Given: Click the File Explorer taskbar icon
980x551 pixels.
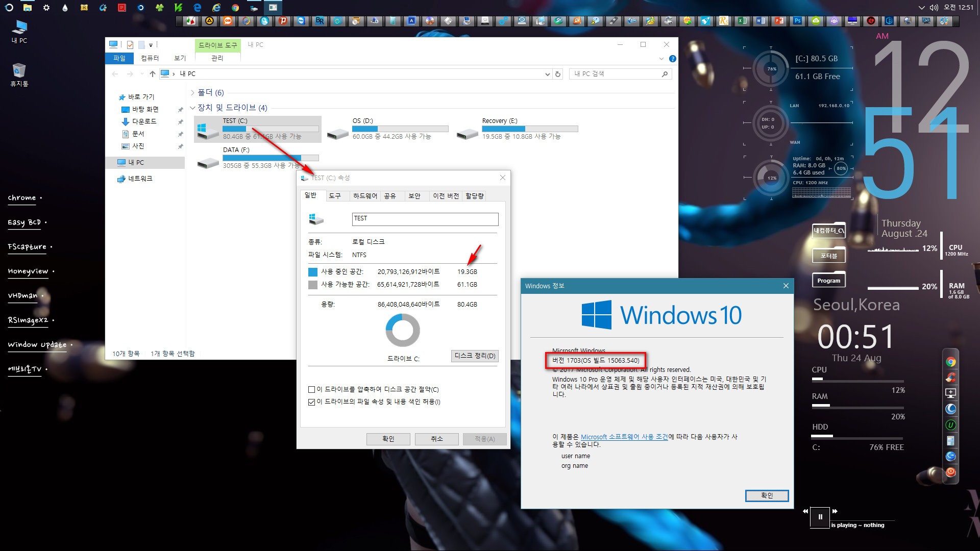Looking at the screenshot, I should pos(28,8).
